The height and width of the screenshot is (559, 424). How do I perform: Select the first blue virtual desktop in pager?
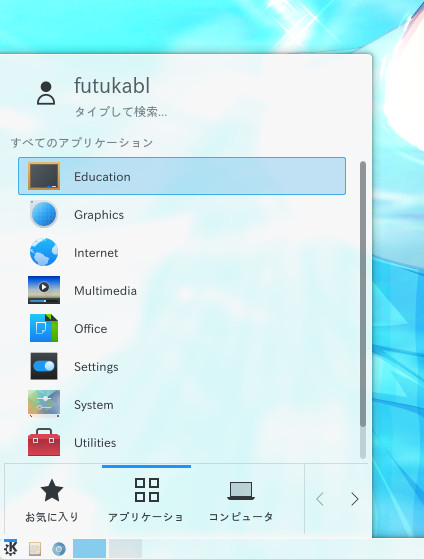[89, 548]
